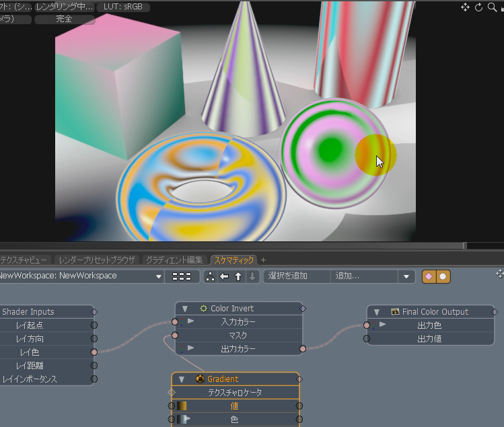The width and height of the screenshot is (504, 427).
Task: Toggle the keyframe diamond on Gradient node header
Action: pos(299,379)
